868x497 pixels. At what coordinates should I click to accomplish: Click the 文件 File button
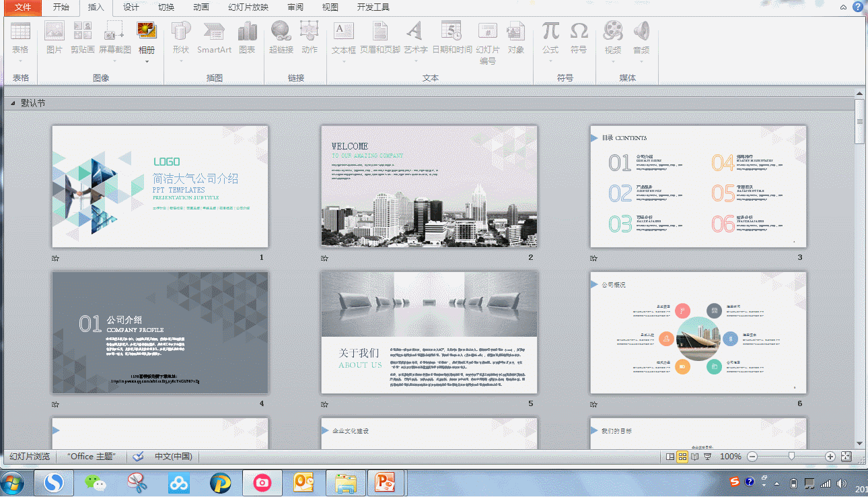tap(23, 7)
